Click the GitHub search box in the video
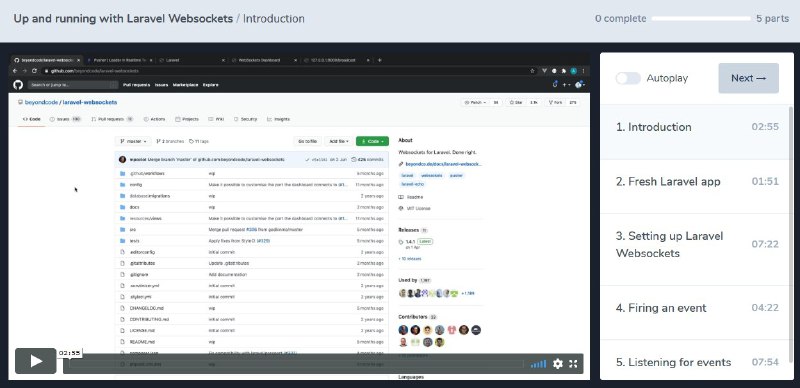 (73, 85)
